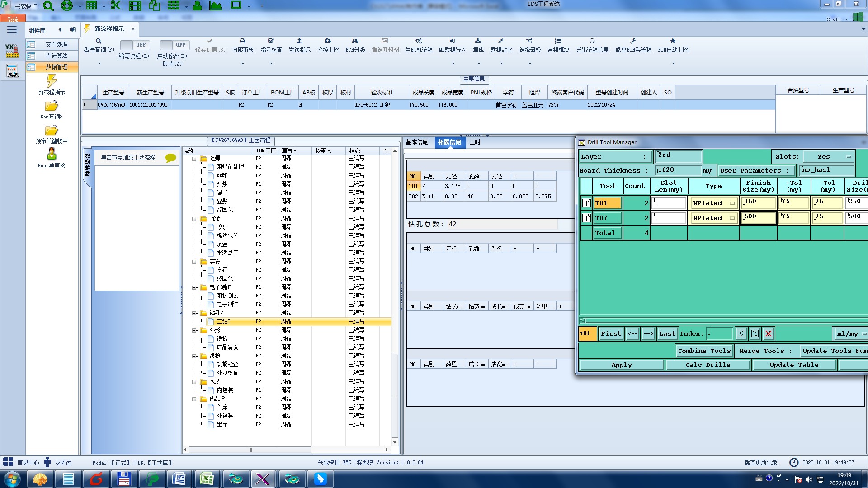Viewport: 868px width, 488px height.
Task: Open Bom查询2 folder icon
Action: 52,106
